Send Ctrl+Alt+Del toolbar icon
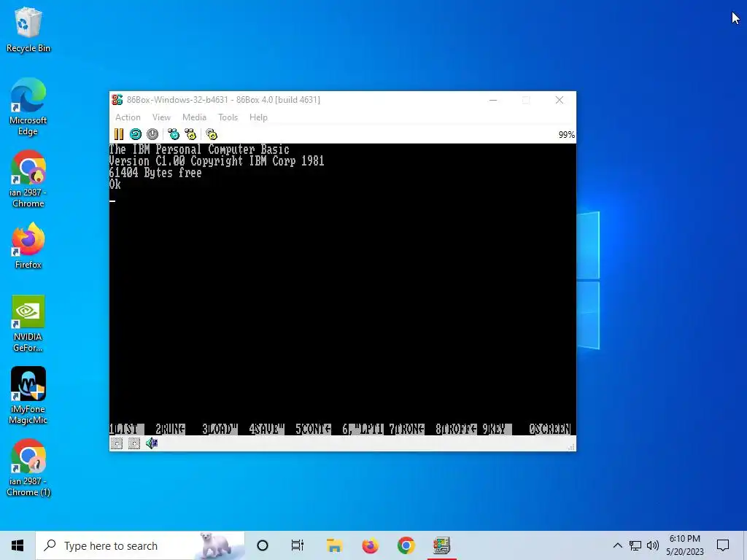 tap(174, 134)
